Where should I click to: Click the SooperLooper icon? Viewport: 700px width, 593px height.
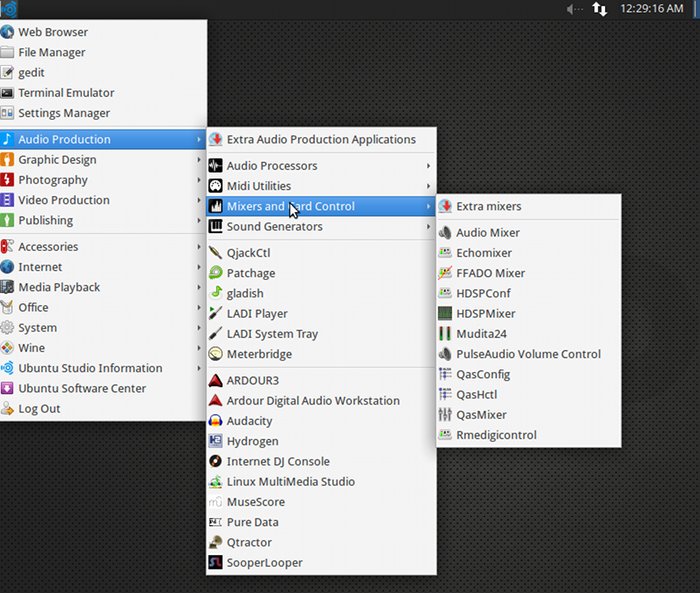pos(216,563)
